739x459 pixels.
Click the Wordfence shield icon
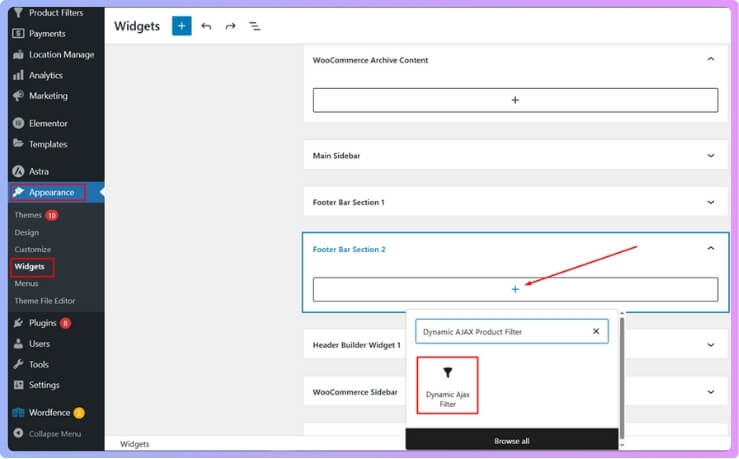coord(18,413)
